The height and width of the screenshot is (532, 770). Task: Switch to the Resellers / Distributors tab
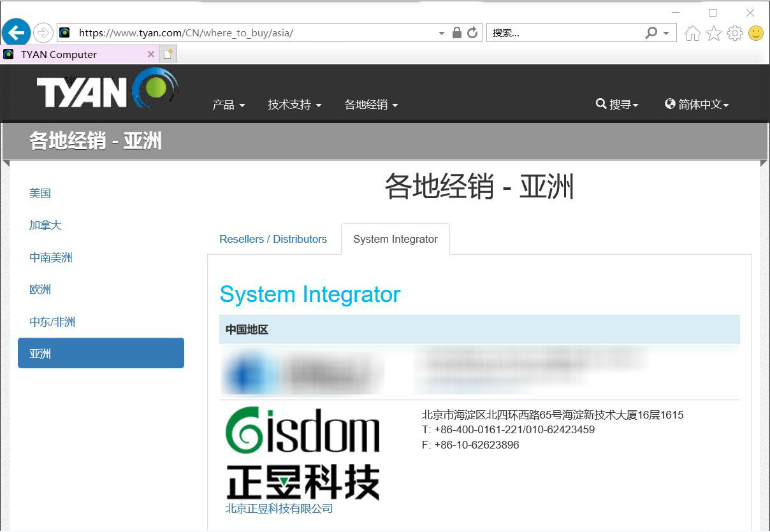(x=273, y=239)
